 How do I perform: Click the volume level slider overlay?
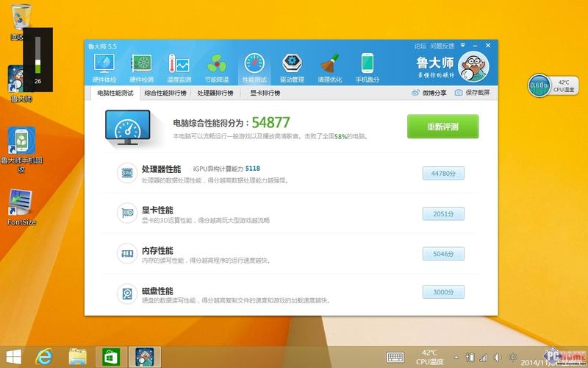click(x=37, y=54)
